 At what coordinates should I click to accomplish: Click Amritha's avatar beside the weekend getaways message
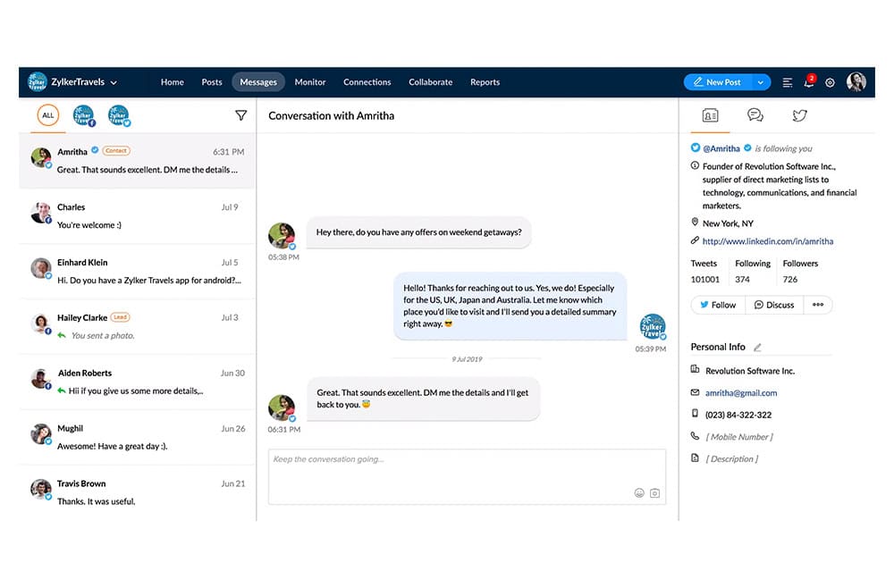pos(282,236)
